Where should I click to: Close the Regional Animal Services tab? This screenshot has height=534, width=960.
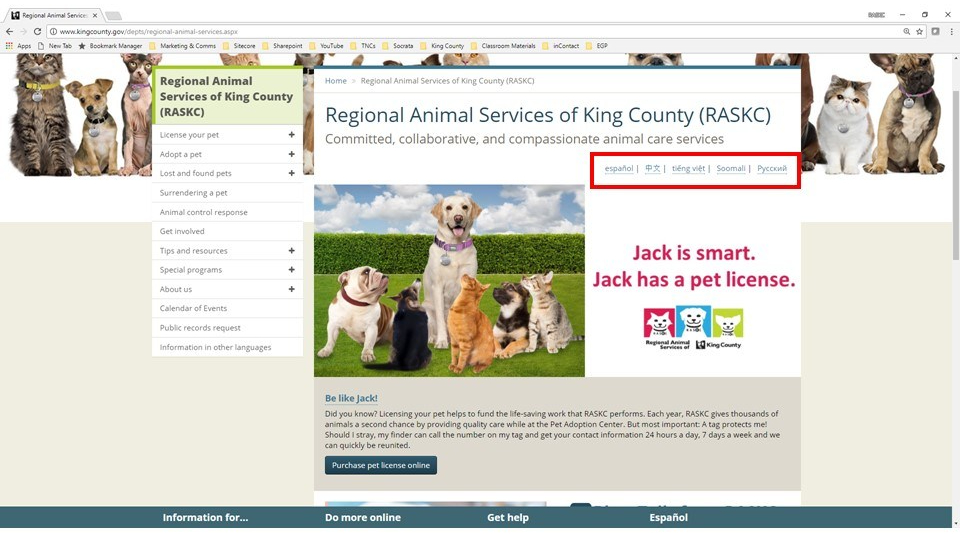coord(95,15)
